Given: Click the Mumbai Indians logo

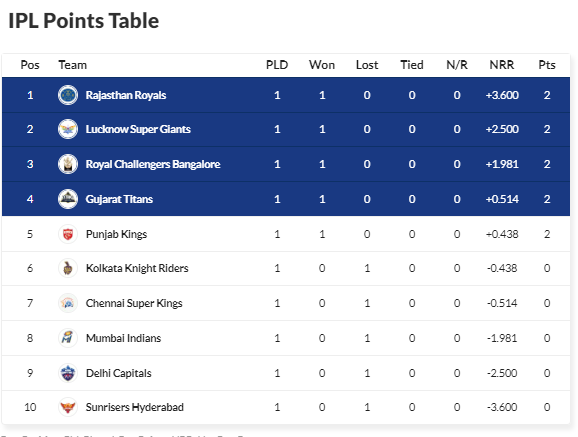Looking at the screenshot, I should point(68,338).
